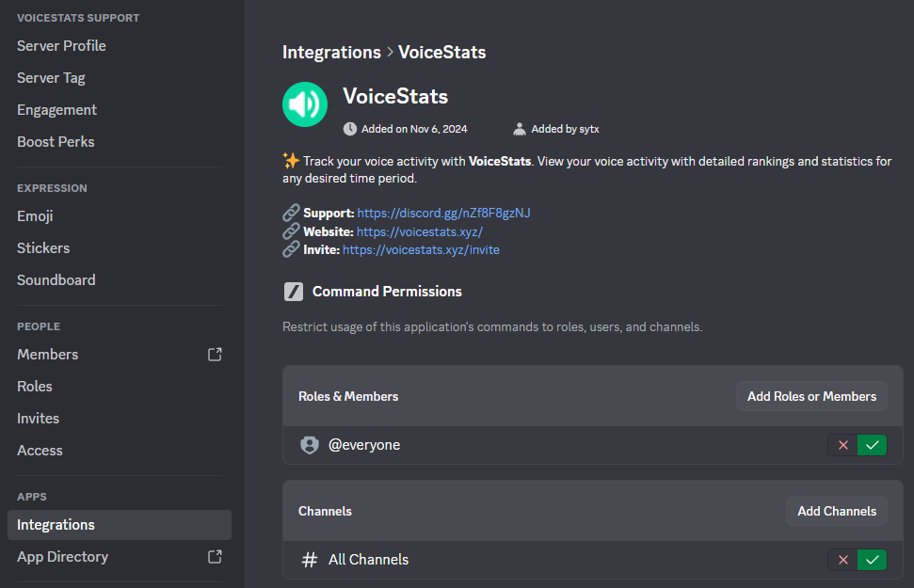Click the hash icon beside All Channels
This screenshot has height=588, width=914.
tap(309, 560)
